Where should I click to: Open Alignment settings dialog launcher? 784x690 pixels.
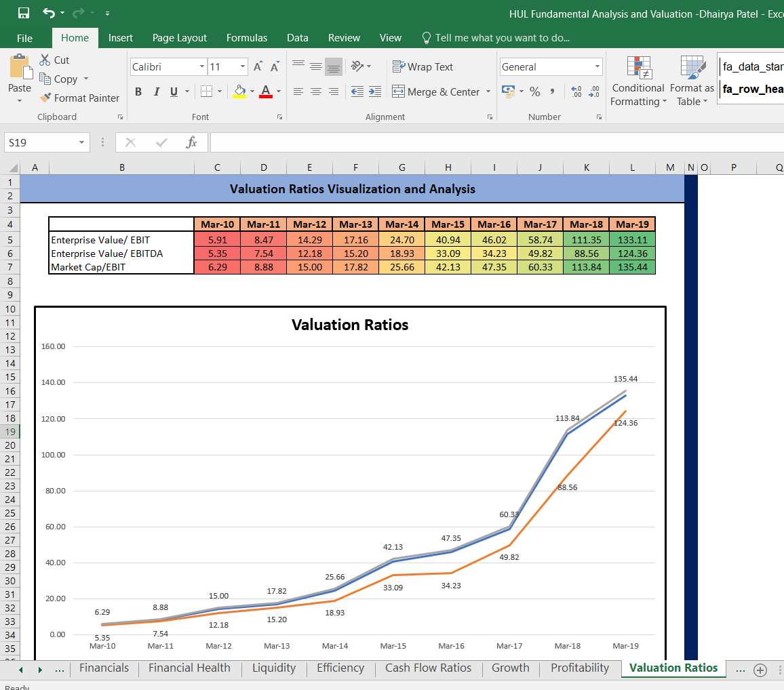(x=490, y=117)
